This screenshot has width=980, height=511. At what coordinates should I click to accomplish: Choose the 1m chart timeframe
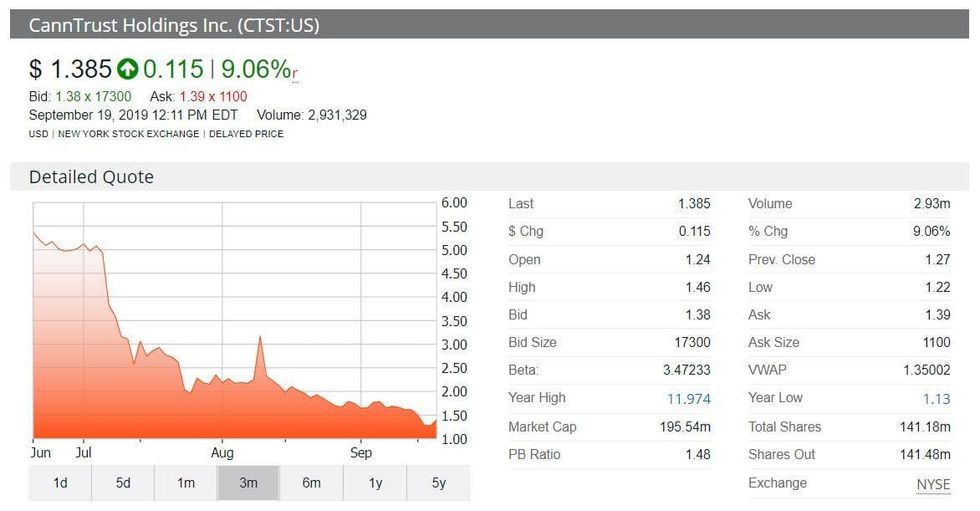186,483
